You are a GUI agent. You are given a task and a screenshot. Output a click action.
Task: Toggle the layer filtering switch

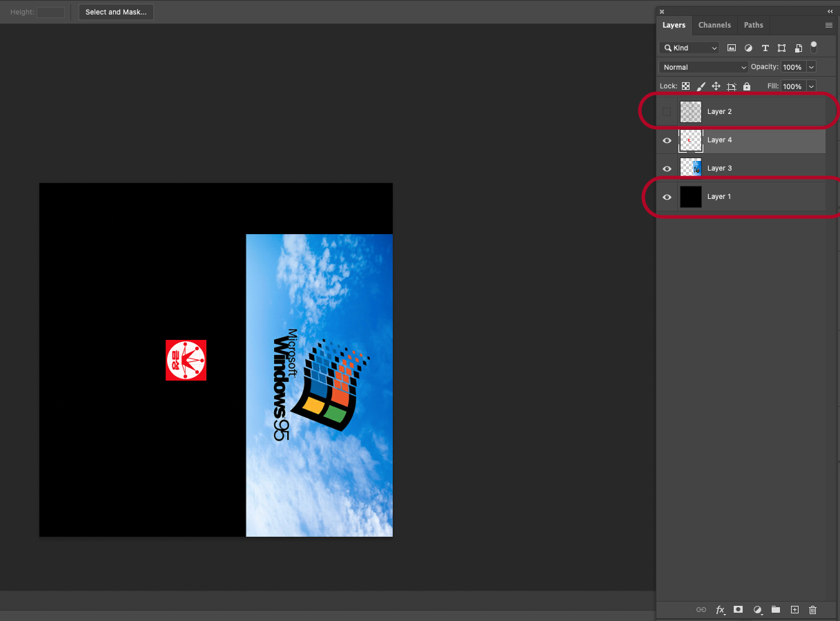tap(814, 47)
